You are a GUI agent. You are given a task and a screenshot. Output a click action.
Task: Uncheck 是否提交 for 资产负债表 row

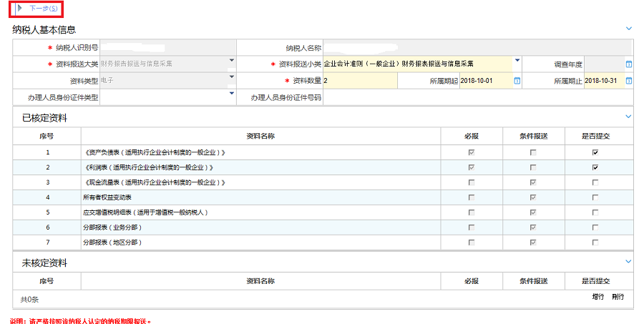(x=595, y=152)
